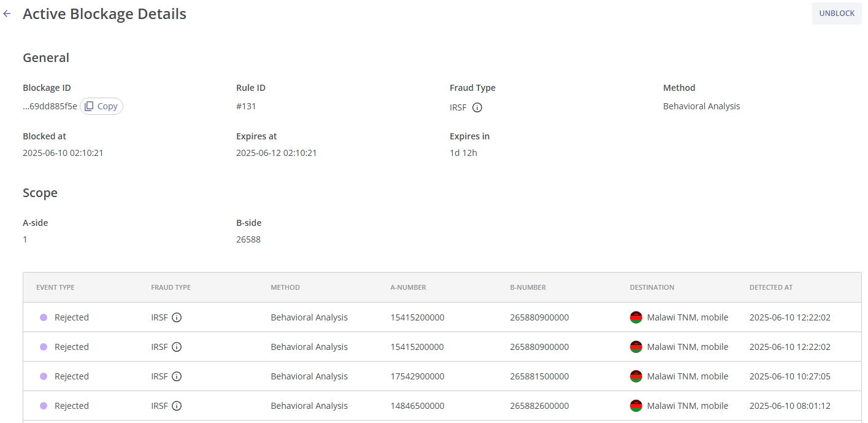Click the truncated Blockage ID text ending 885f5e

50,106
